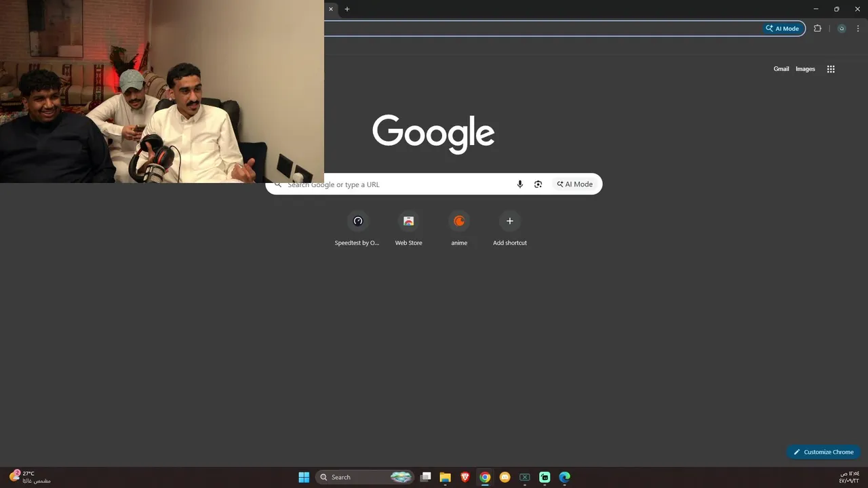Viewport: 868px width, 488px height.
Task: Open Discord from the taskbar
Action: tap(505, 477)
